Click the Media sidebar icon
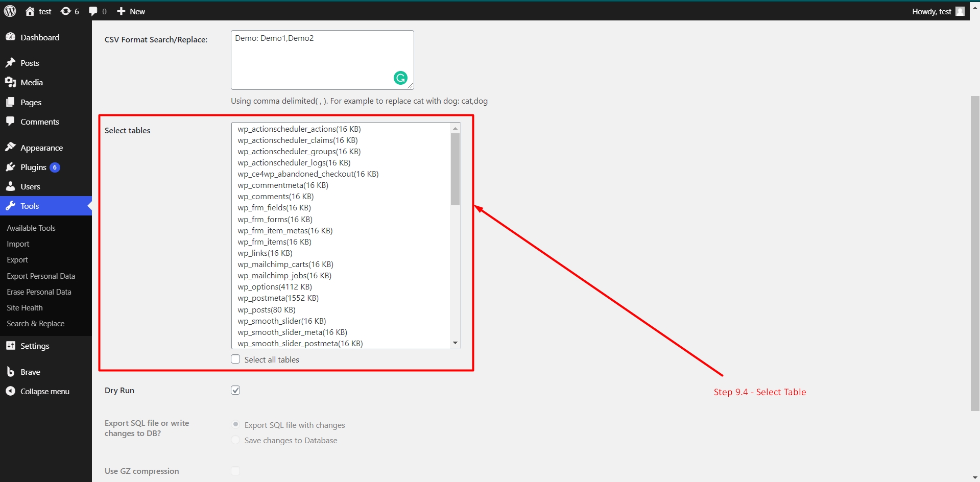 point(10,82)
